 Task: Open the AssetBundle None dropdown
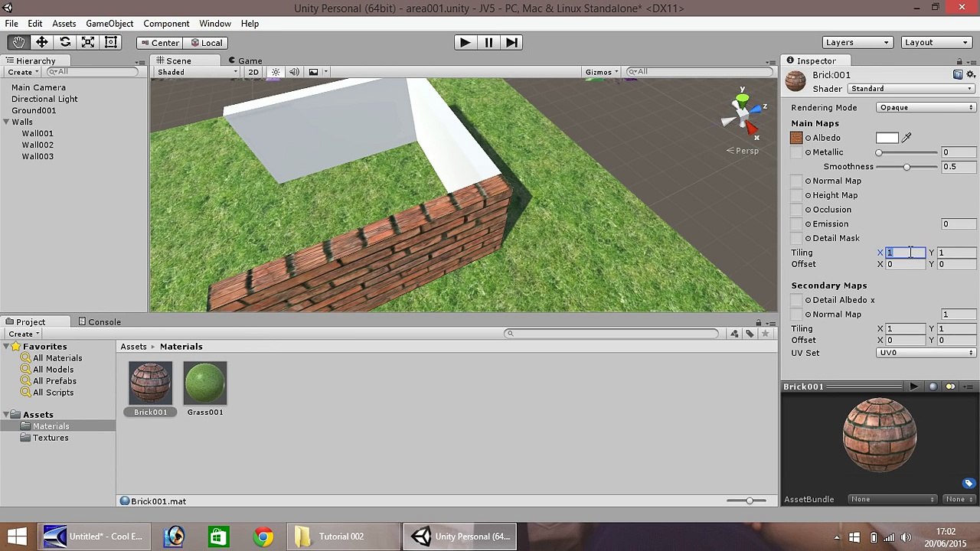[x=893, y=500]
